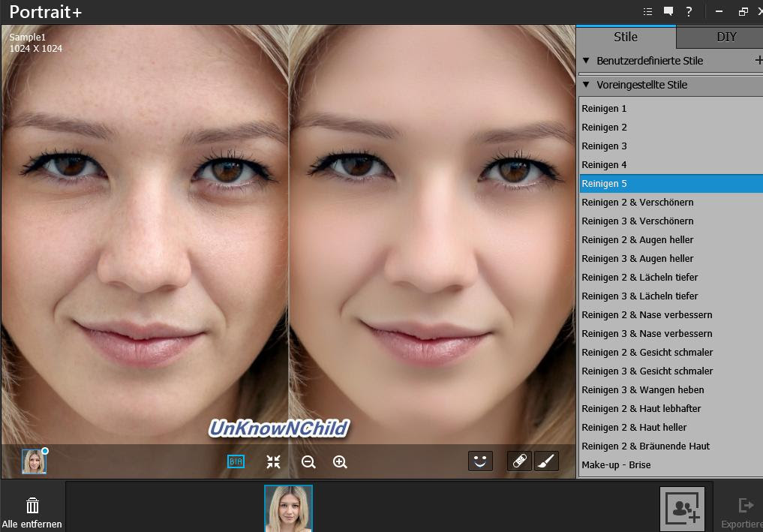Viewport: 763px width, 532px height.
Task: Toggle the before/after compare view icon
Action: point(236,461)
